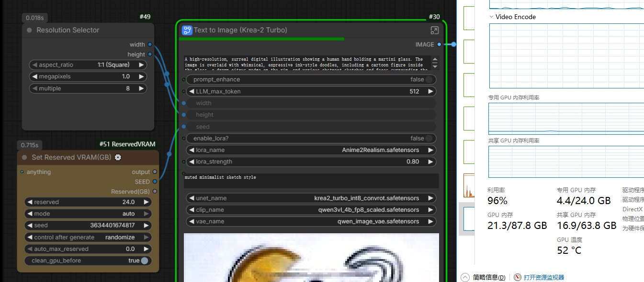The width and height of the screenshot is (644, 282).
Task: Click the 'Resolution Selector' node title
Action: tap(68, 30)
